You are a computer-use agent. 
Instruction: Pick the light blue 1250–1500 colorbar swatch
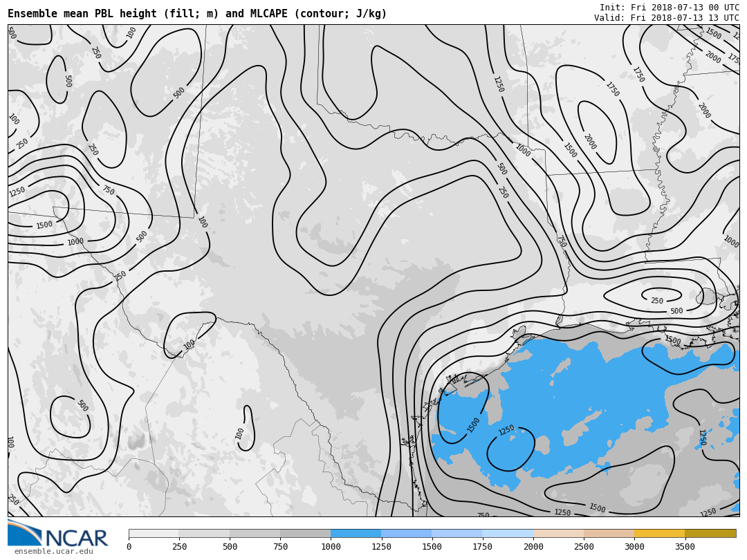pyautogui.click(x=406, y=534)
